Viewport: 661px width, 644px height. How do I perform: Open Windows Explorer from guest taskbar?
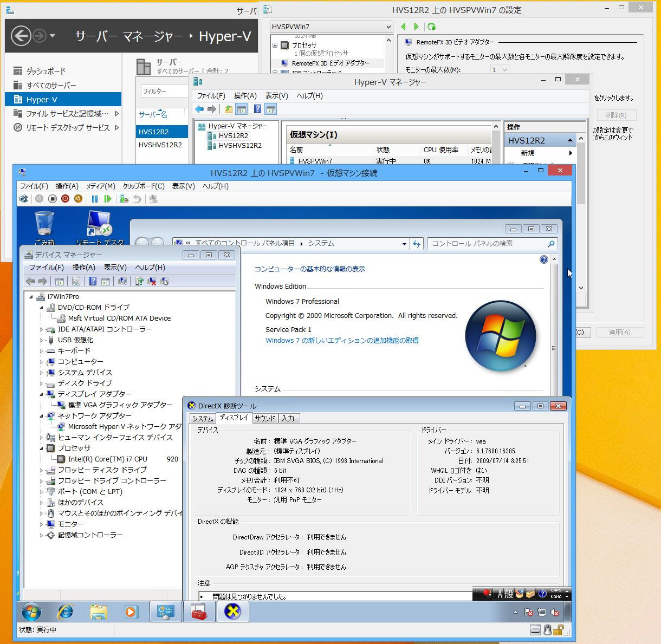[x=99, y=612]
